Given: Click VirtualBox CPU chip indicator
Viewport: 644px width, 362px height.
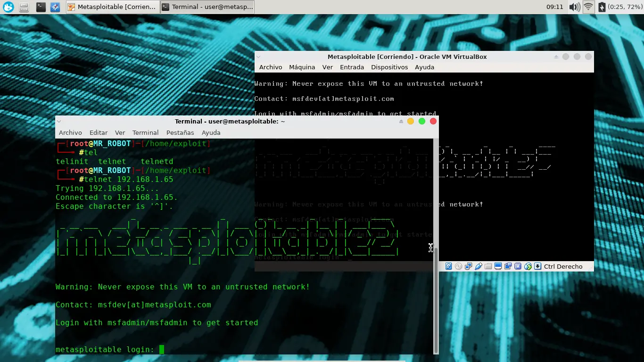Looking at the screenshot, I should (518, 266).
